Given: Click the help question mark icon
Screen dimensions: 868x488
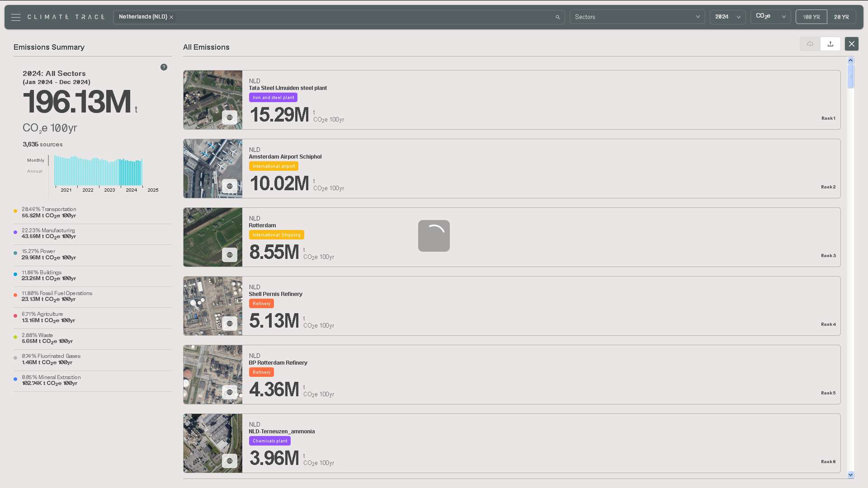Looking at the screenshot, I should 164,67.
